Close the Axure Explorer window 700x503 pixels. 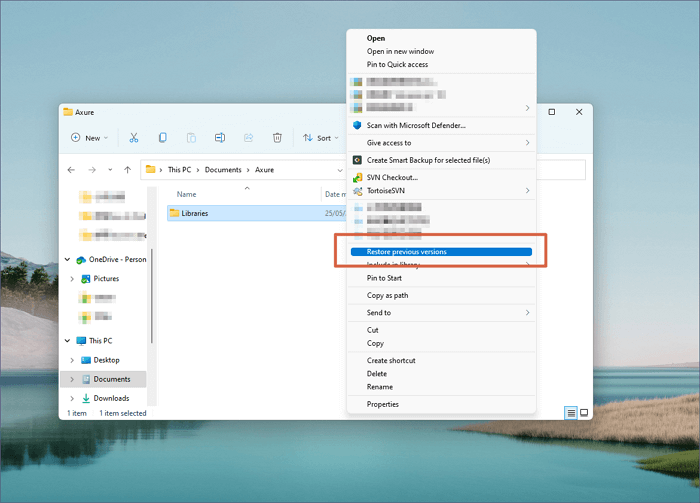tap(579, 112)
